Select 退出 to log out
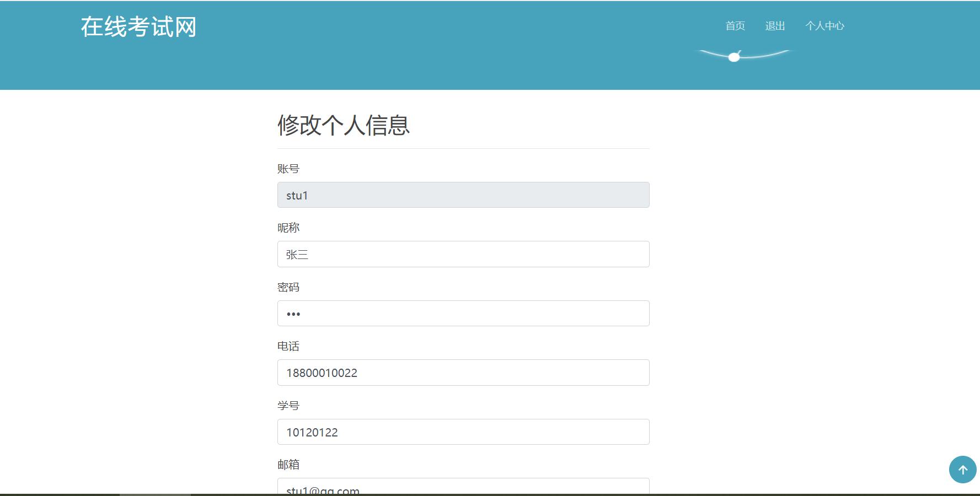This screenshot has width=980, height=496. tap(775, 26)
